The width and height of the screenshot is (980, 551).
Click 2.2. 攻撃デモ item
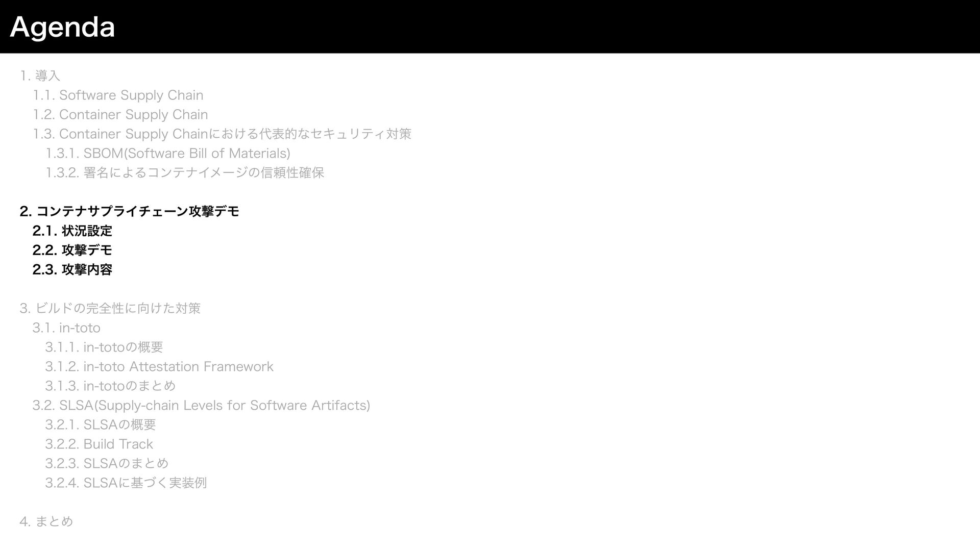point(72,251)
